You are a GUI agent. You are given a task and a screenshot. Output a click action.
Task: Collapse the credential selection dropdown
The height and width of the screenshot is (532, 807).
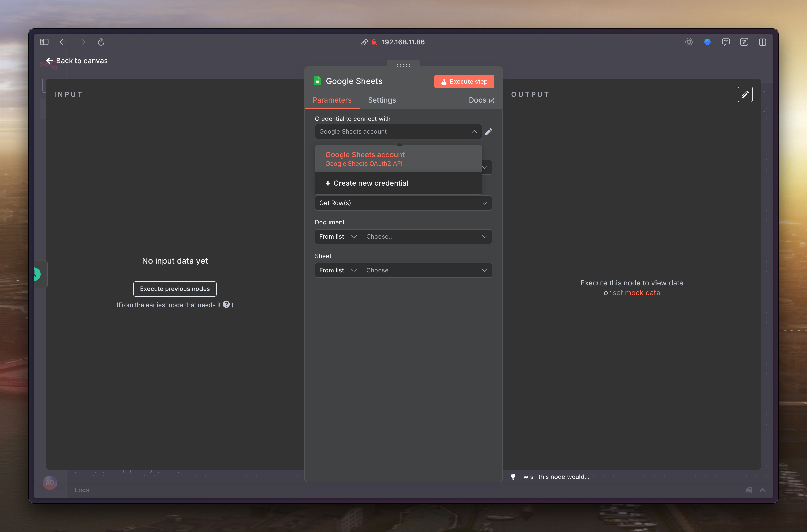click(x=474, y=132)
